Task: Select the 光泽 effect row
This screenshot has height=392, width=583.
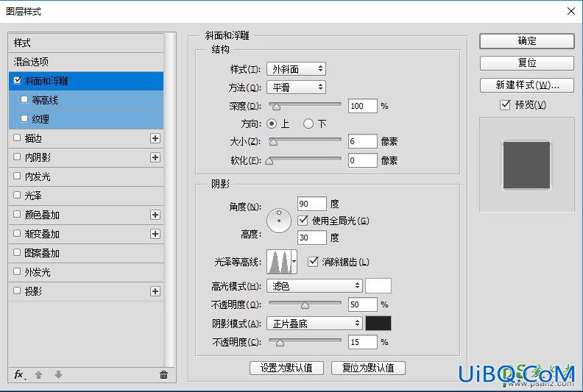Action: (x=86, y=196)
